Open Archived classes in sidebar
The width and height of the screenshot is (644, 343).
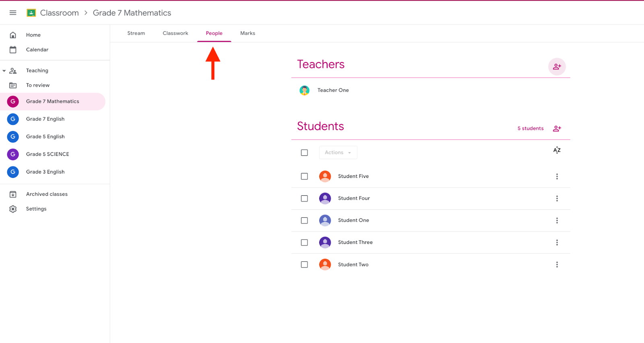47,194
